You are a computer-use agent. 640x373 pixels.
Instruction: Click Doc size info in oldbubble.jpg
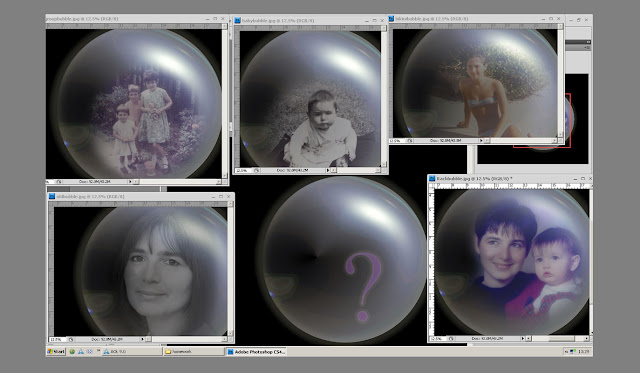click(107, 339)
